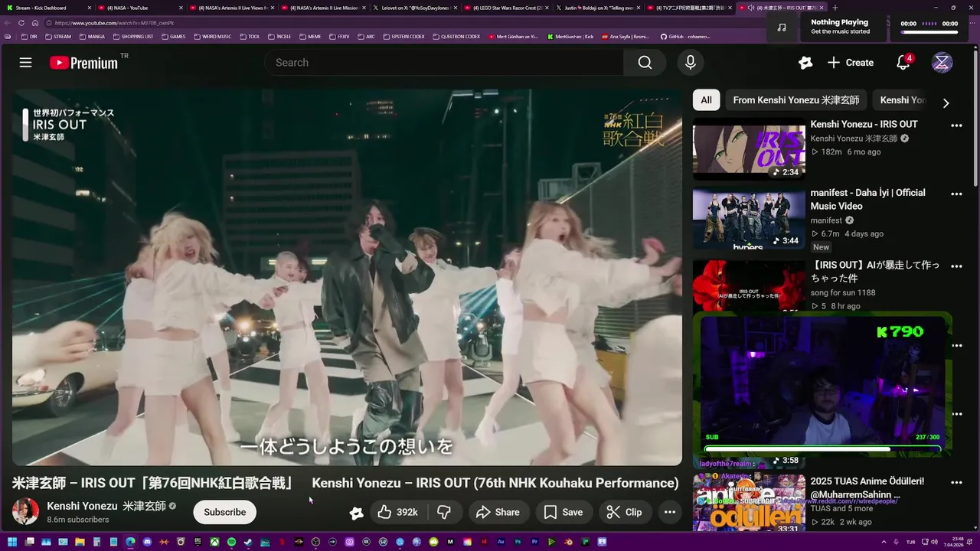
Task: Open Kenshi Yonezu - IRIS OUT 2:34 thumbnail
Action: 749,148
